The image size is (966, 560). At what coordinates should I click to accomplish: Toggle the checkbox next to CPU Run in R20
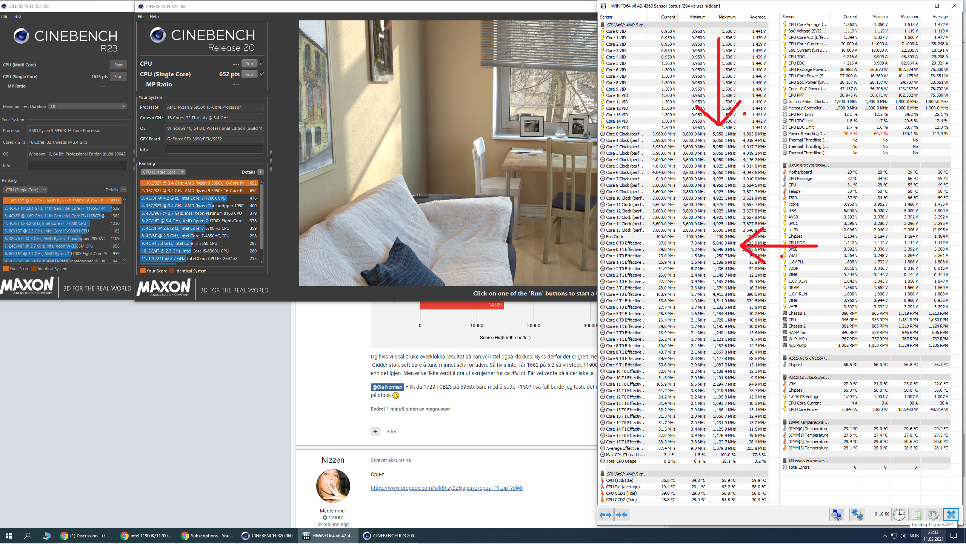coord(262,63)
